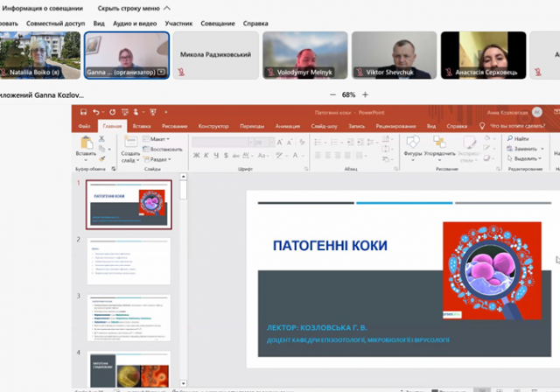Click the Save icon in PowerPoint quick access
The image size is (560, 392).
coord(82,112)
